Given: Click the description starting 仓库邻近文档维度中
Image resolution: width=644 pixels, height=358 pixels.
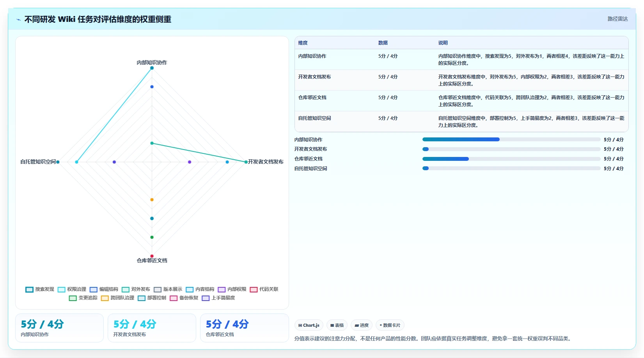Looking at the screenshot, I should click(x=531, y=101).
